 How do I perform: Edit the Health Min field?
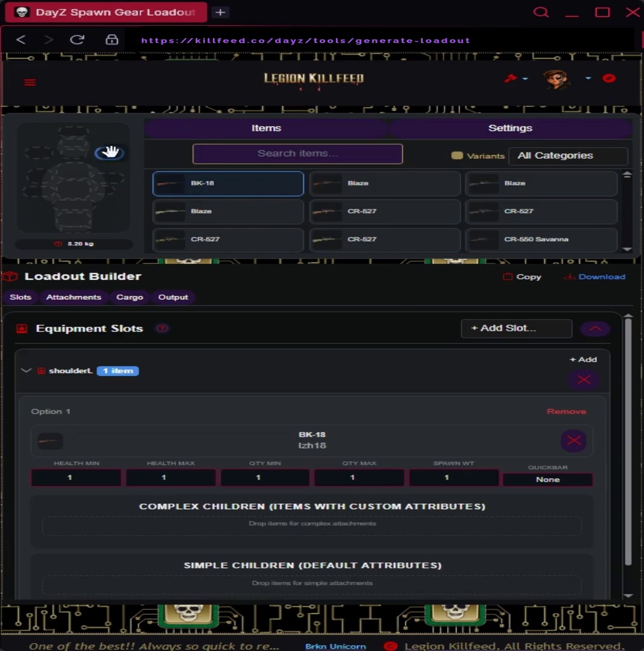point(76,478)
